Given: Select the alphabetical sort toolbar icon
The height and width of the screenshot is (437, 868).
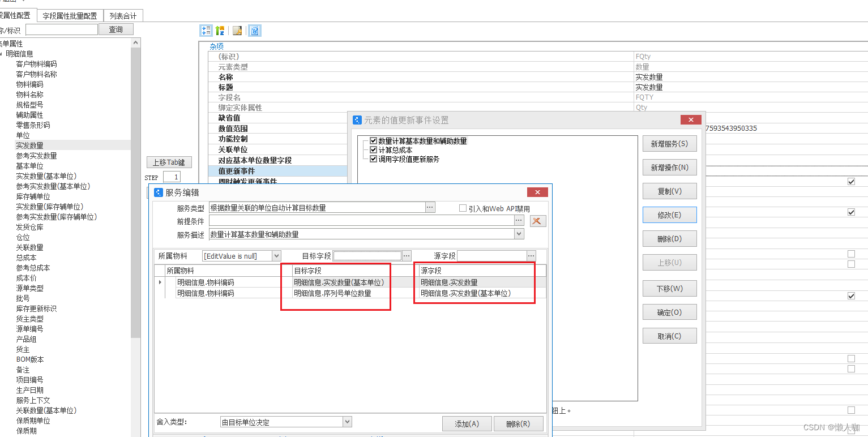Looking at the screenshot, I should (x=220, y=31).
